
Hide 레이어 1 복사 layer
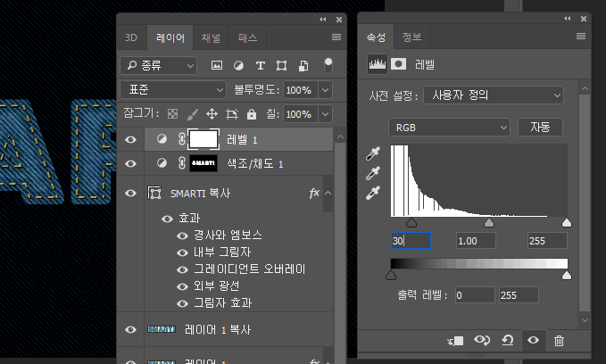coord(130,329)
